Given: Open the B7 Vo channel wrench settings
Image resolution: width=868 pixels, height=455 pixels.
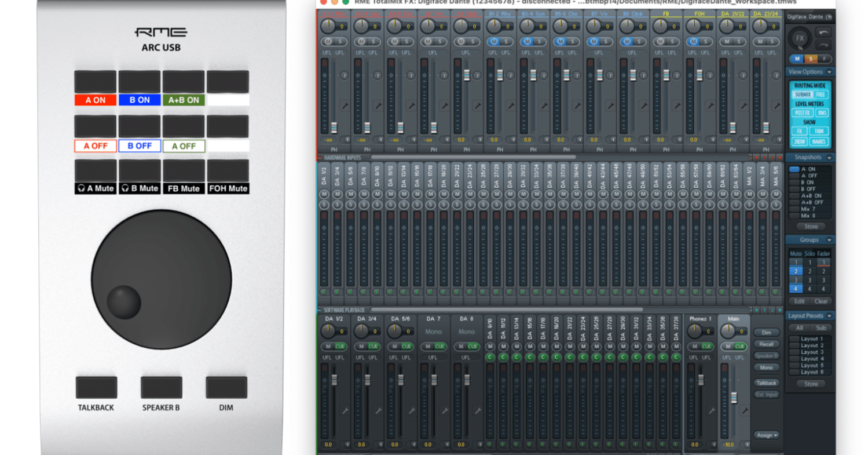Looking at the screenshot, I should pos(610,105).
